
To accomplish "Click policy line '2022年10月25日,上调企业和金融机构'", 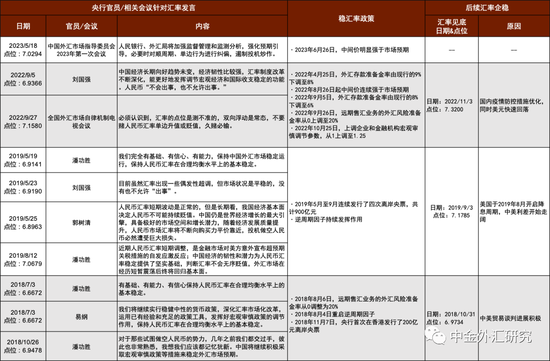I will click(354, 132).
